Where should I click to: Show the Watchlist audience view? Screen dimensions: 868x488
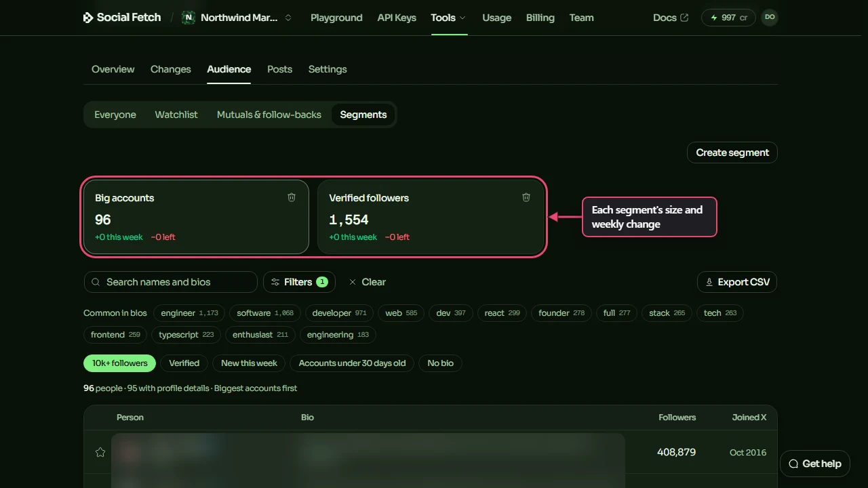176,115
